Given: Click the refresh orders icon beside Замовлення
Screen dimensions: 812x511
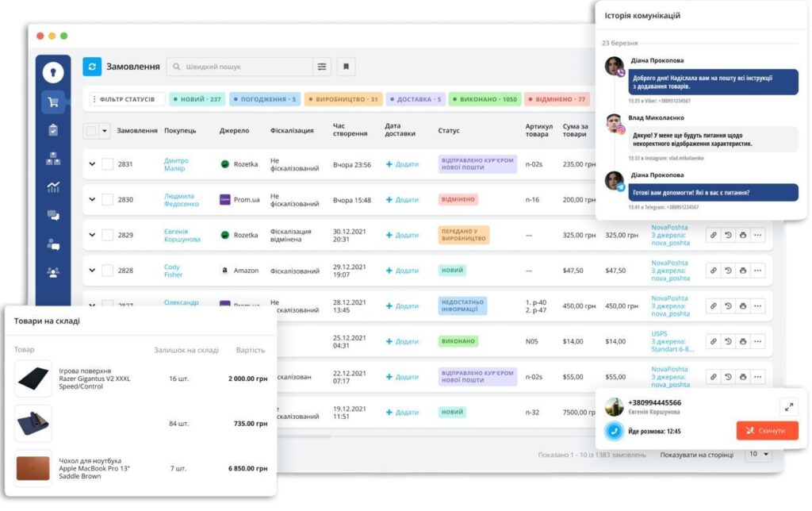Looking at the screenshot, I should coord(92,67).
